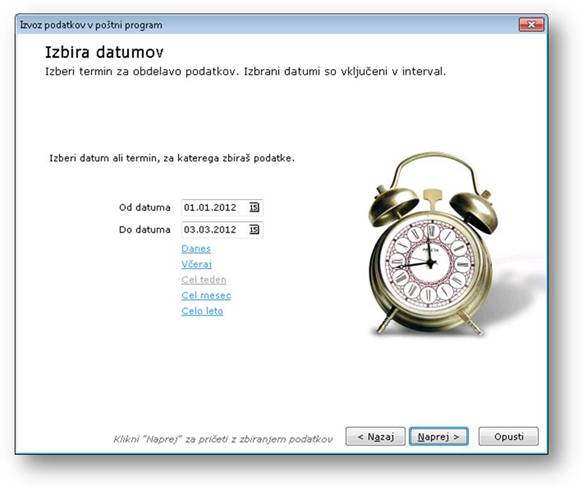This screenshot has height=488, width=583.
Task: Click the alarm clock illustration
Action: (x=433, y=244)
